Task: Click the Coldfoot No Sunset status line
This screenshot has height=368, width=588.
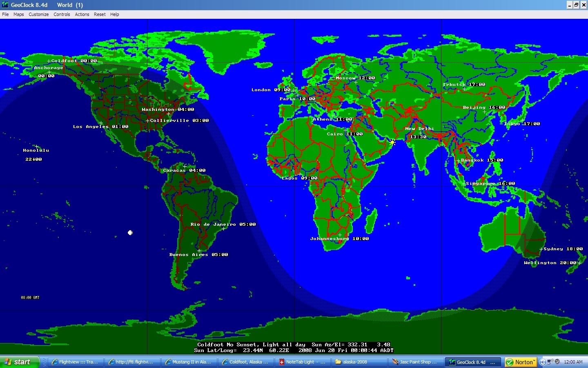Action: pos(294,345)
